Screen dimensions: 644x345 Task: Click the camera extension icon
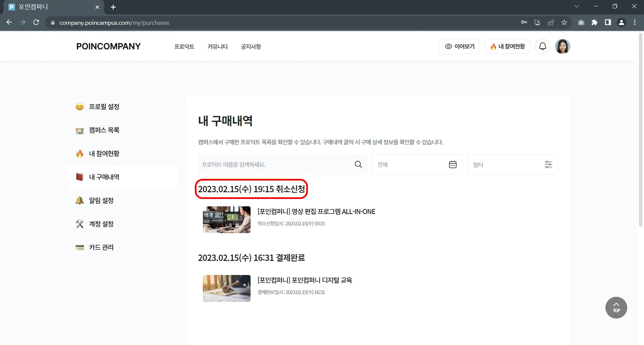click(x=581, y=22)
